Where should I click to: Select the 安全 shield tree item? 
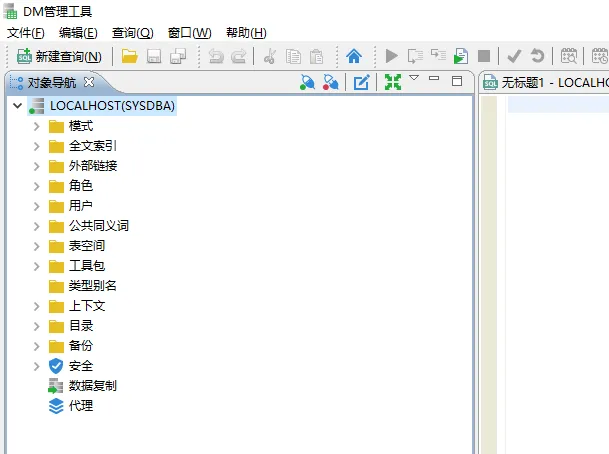(x=71, y=366)
